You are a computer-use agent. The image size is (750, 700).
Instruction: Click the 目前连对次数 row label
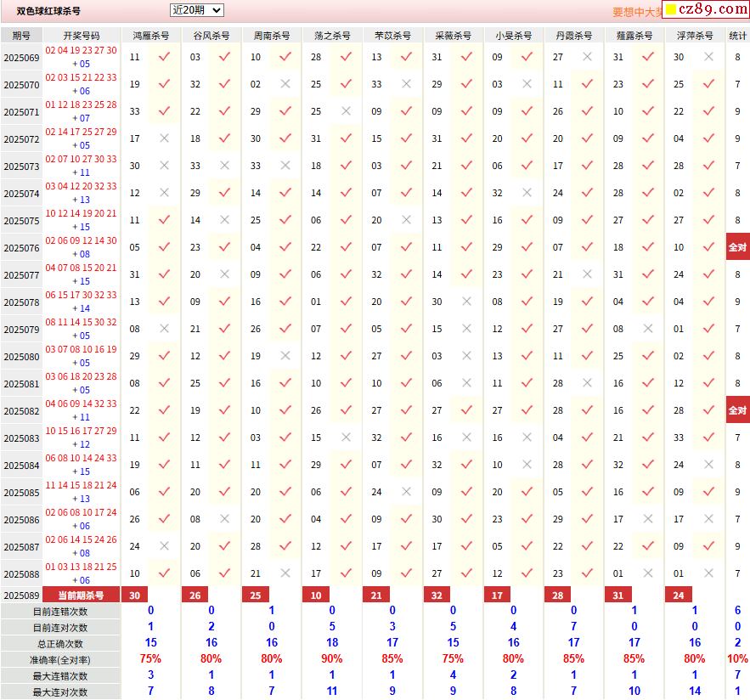click(60, 628)
